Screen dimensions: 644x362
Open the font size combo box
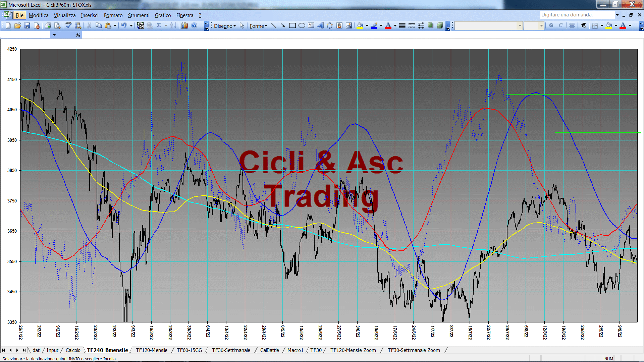534,25
